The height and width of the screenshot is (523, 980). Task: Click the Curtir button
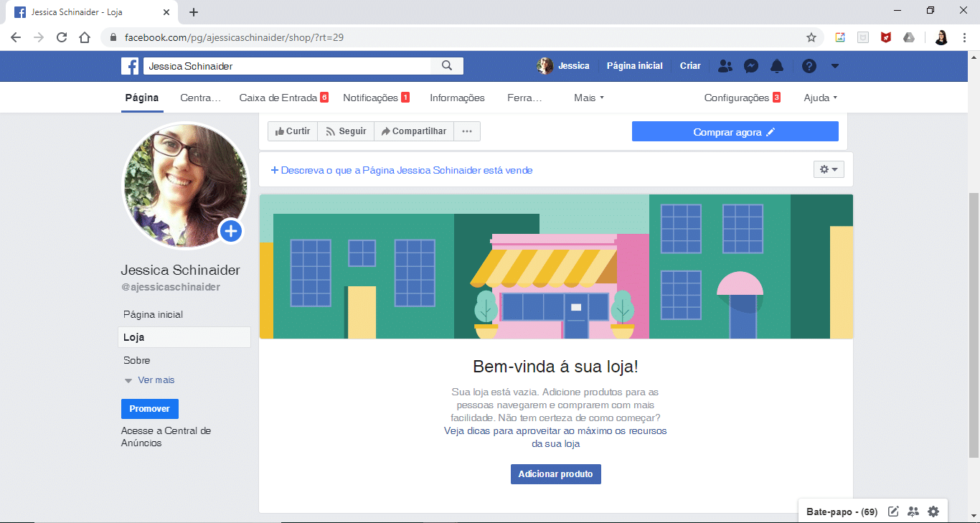tap(293, 131)
